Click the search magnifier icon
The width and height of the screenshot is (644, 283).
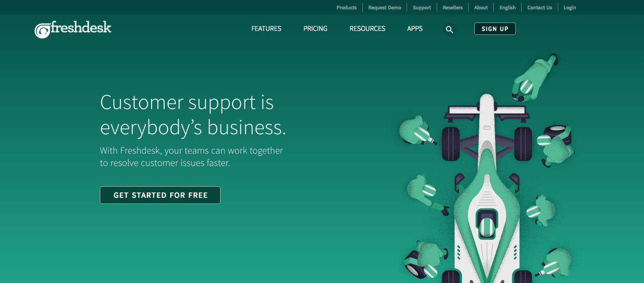coord(450,30)
